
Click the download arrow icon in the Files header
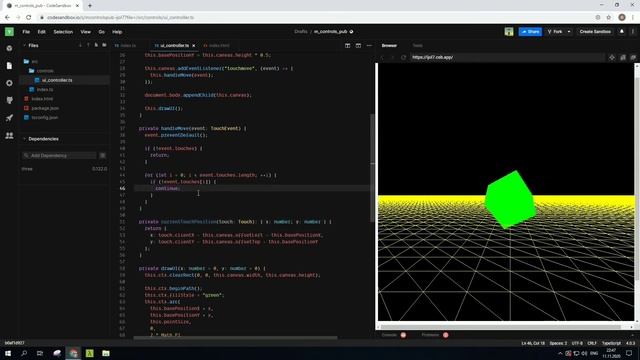pyautogui.click(x=80, y=45)
